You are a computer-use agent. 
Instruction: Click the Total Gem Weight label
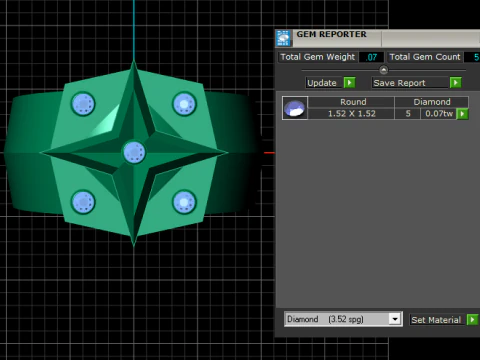318,57
